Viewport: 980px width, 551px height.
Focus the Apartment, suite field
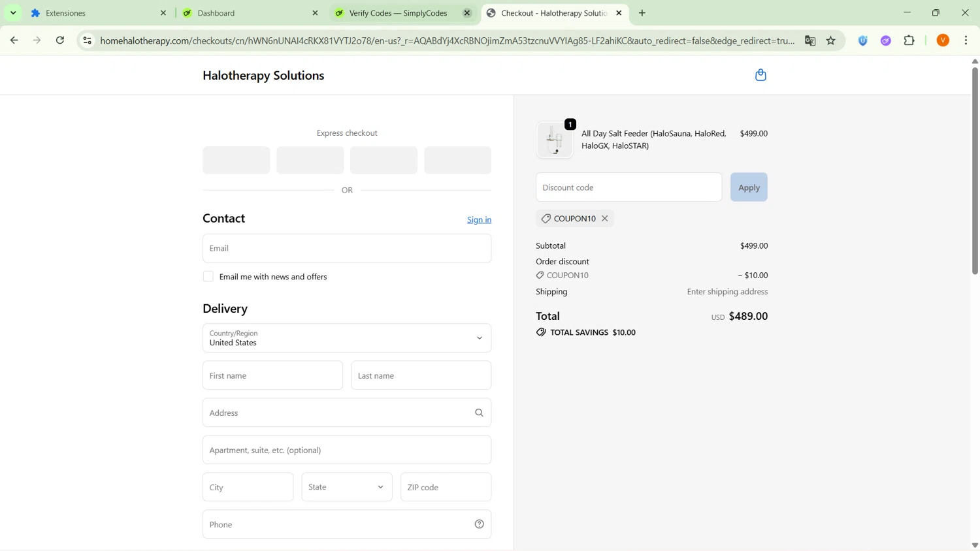tap(347, 450)
